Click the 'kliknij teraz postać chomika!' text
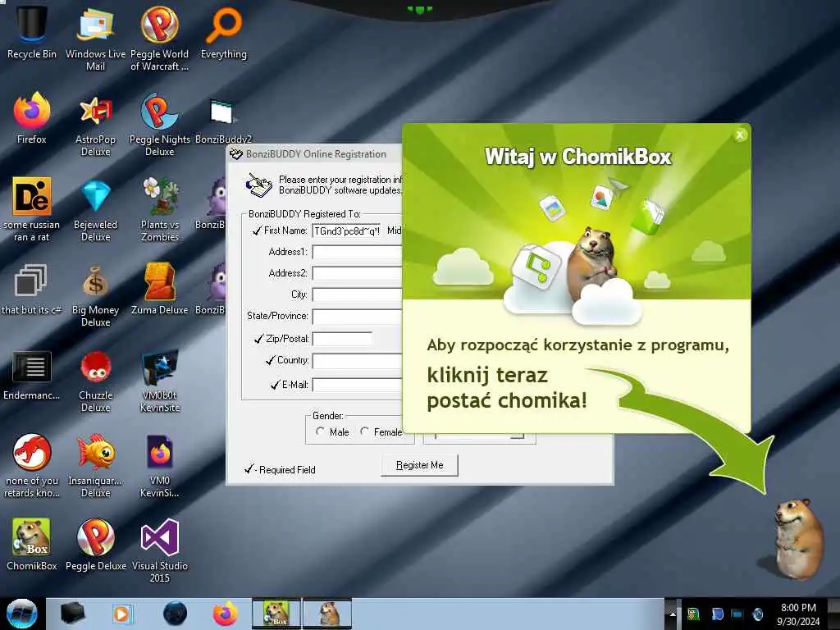The image size is (840, 630). coord(506,387)
